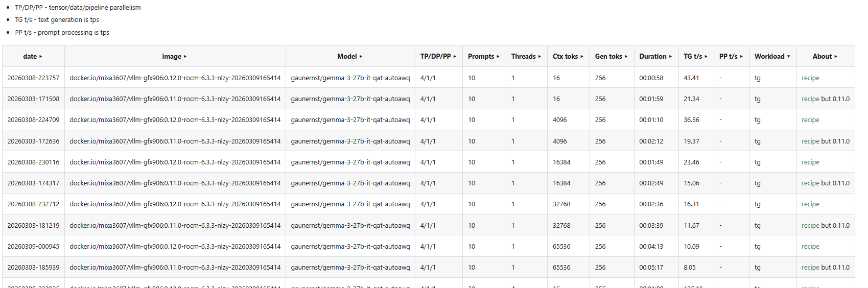Select date cell 20260303-185939
Image resolution: width=868 pixels, height=288 pixels.
click(33, 268)
